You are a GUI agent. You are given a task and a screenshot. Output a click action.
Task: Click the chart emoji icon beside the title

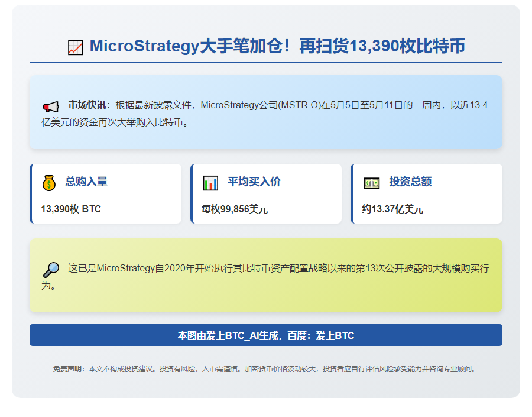coord(75,47)
